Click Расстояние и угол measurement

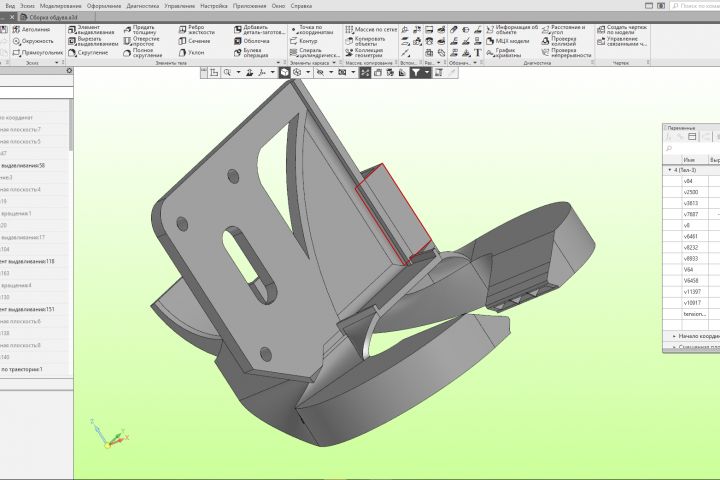pyautogui.click(x=563, y=30)
